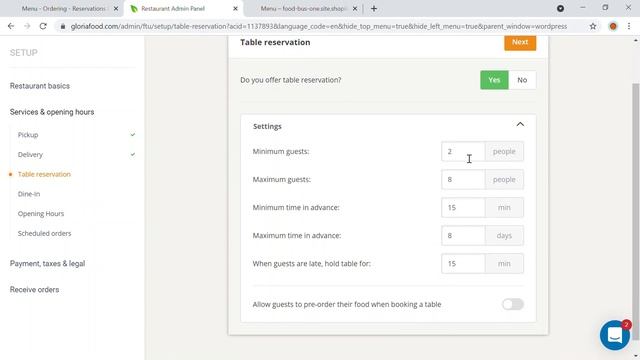Go to Pickup setup page

[x=28, y=135]
